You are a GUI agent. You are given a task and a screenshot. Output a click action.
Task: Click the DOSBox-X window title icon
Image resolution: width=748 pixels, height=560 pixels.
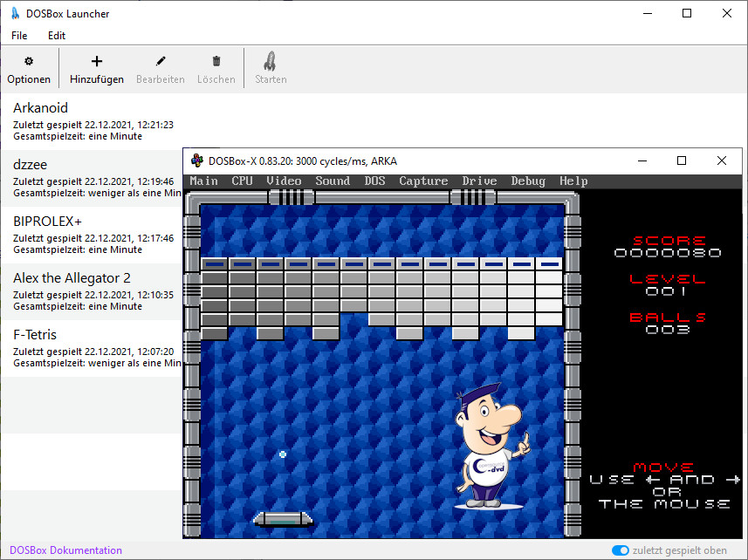[197, 161]
